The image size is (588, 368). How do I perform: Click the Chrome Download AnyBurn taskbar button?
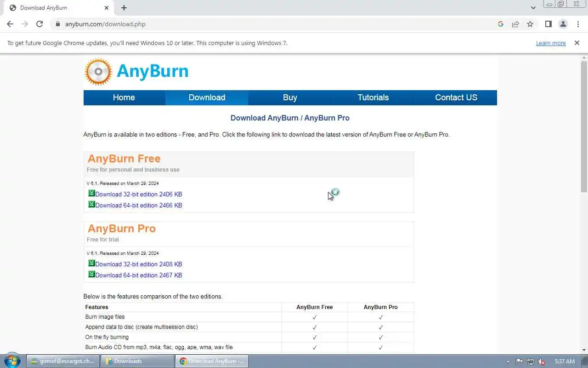point(212,361)
